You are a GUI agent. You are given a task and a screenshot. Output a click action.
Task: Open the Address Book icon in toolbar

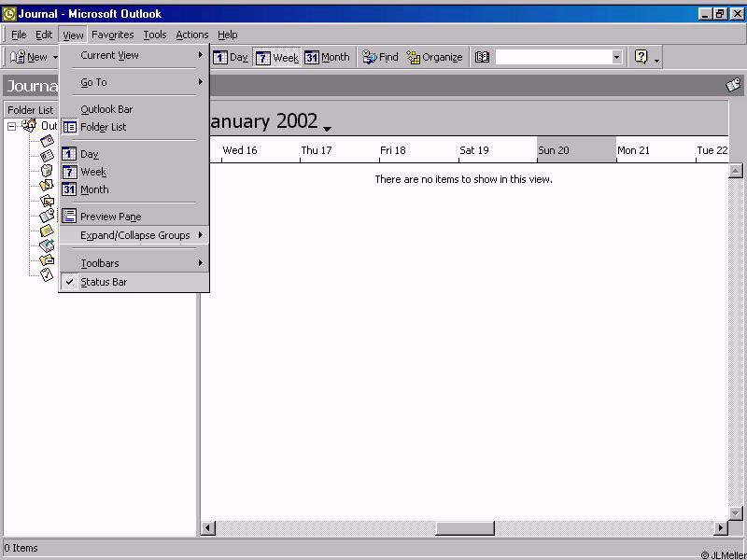[x=482, y=57]
